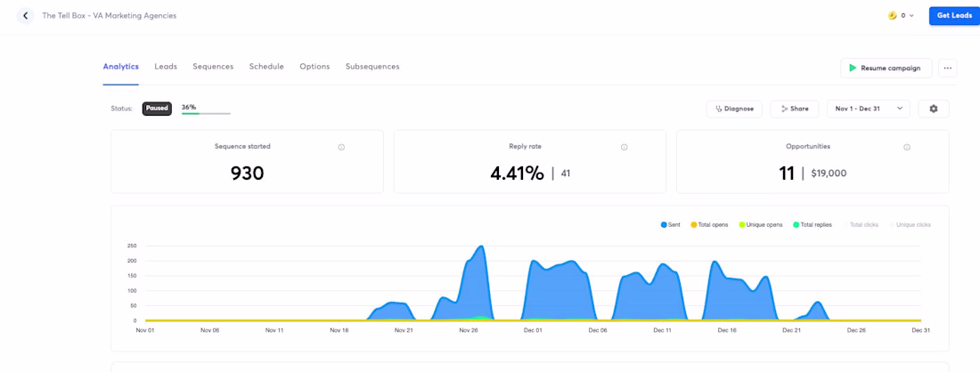The height and width of the screenshot is (372, 980).
Task: Open the Subsequences tab
Action: (372, 66)
